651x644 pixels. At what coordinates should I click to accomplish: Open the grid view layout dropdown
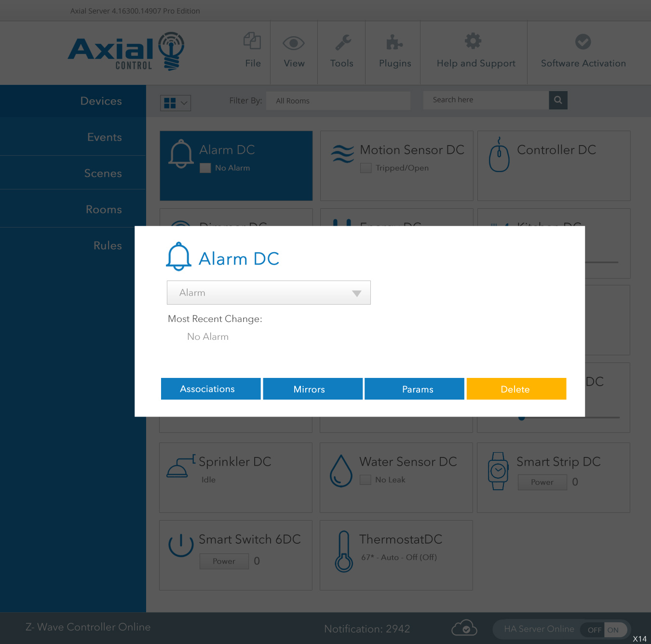pos(176,103)
